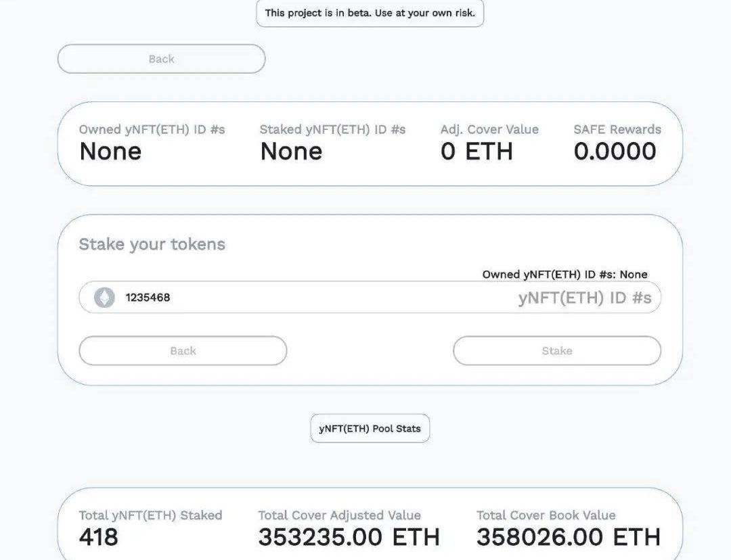Open the yNFT(ETH) Pool Stats label
731x560 pixels.
pyautogui.click(x=370, y=429)
